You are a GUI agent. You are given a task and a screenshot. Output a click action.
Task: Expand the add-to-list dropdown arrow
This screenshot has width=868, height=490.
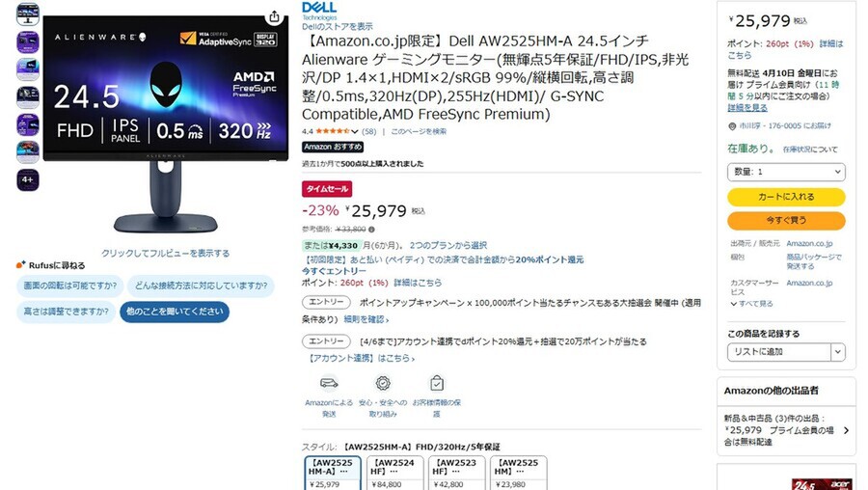838,352
